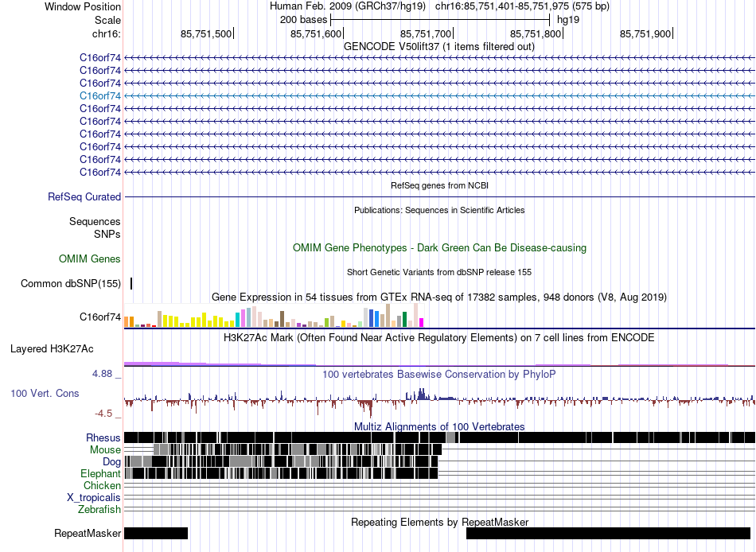Click the Elephant alignment block row
The image size is (756, 552).
pyautogui.click(x=281, y=473)
